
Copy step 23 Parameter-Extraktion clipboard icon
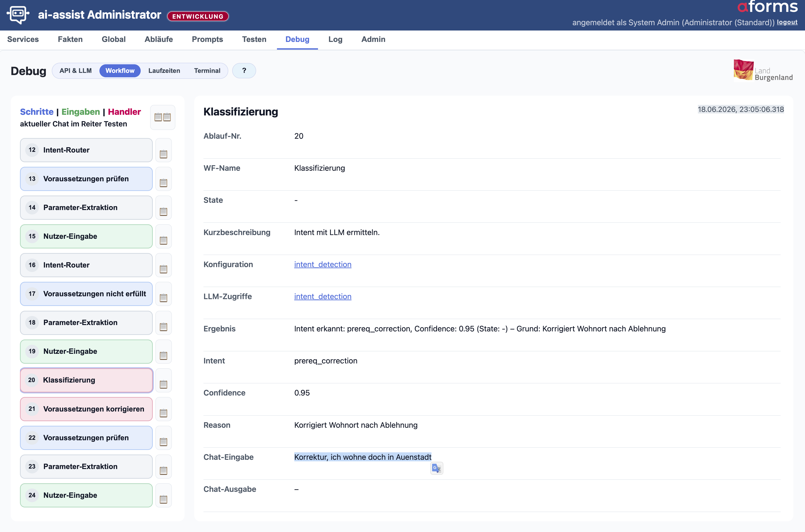[164, 467]
